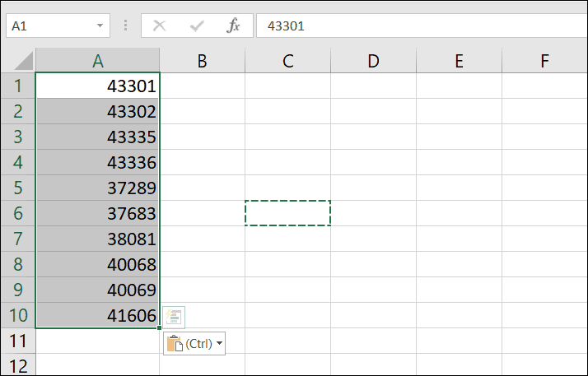Screen dimensions: 588x376
Task: Click the fill handle at selection's bottom-right corner
Action: point(160,327)
